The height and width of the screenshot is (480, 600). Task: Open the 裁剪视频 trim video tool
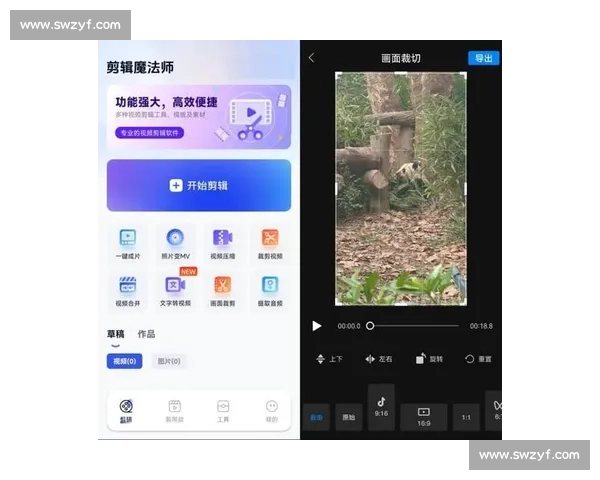point(270,241)
